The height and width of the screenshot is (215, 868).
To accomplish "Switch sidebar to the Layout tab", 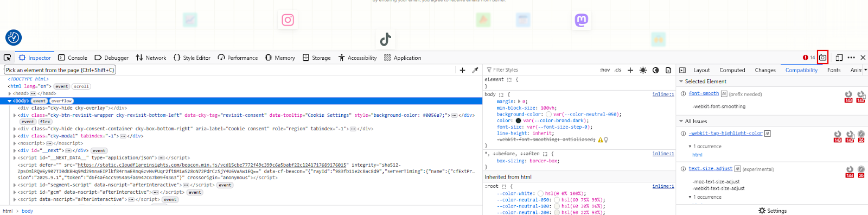I will tap(701, 70).
